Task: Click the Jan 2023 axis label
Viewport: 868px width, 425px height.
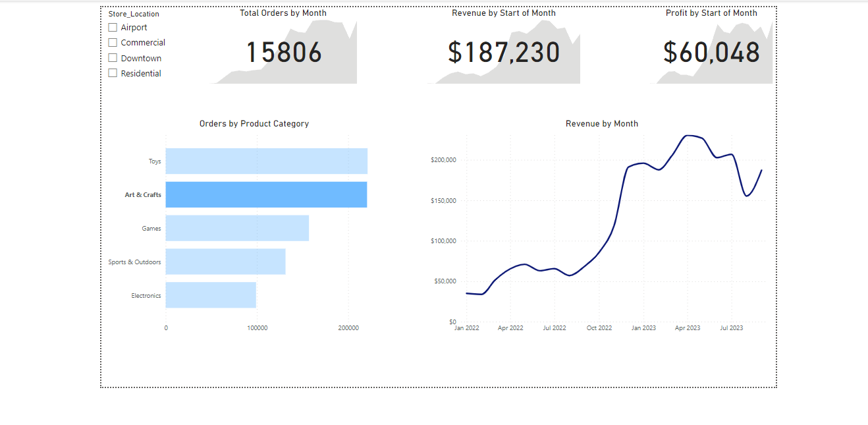Action: [643, 327]
